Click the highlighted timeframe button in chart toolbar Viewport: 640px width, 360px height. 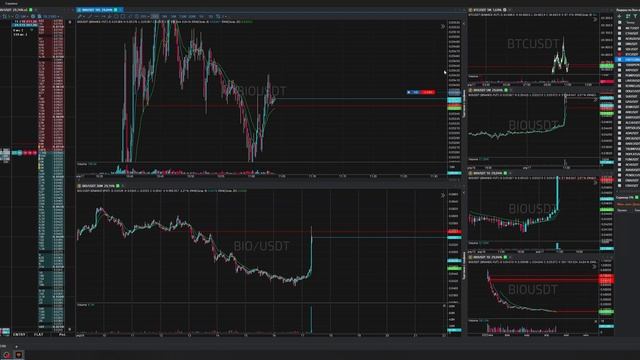click(x=155, y=16)
